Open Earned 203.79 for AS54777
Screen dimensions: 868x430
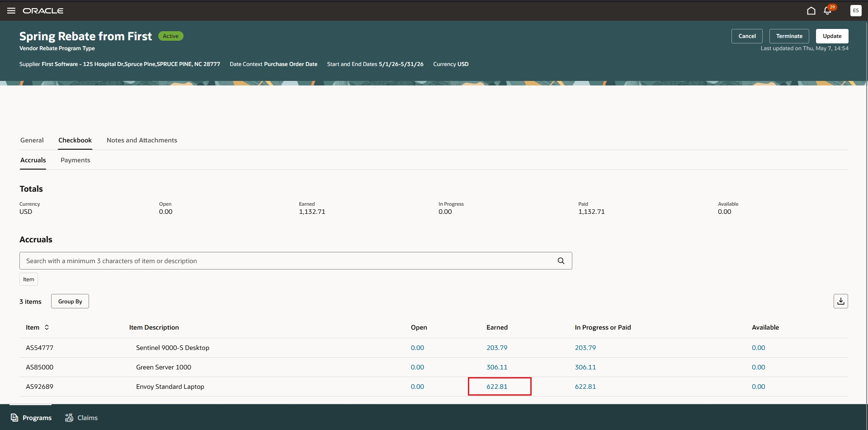coord(497,348)
